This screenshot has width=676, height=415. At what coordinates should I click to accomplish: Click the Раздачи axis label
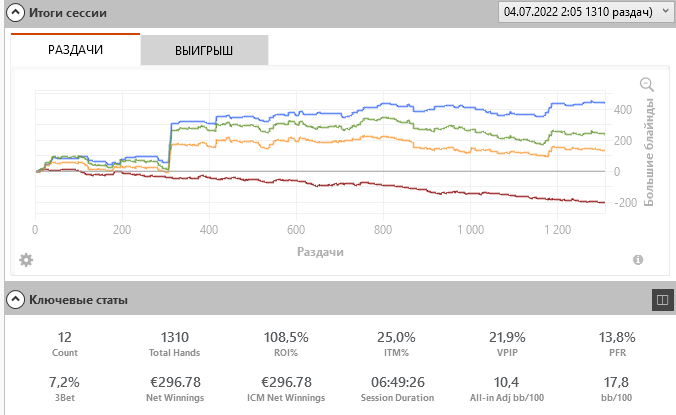point(320,252)
